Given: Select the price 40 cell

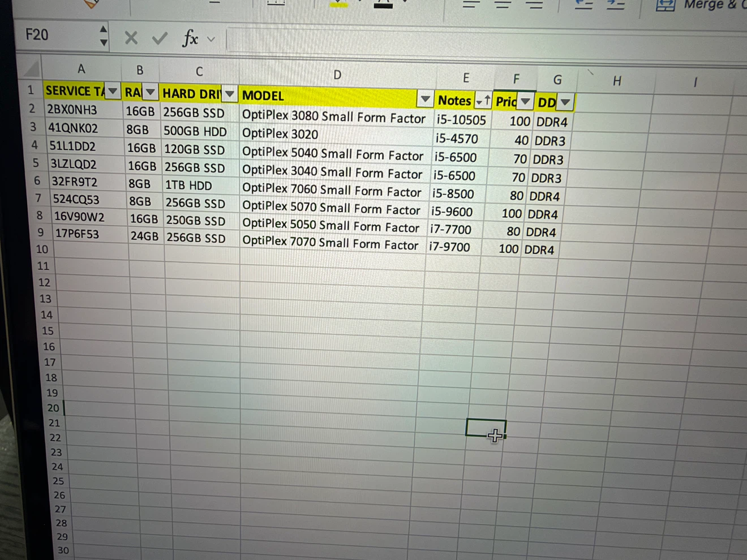Looking at the screenshot, I should [511, 140].
